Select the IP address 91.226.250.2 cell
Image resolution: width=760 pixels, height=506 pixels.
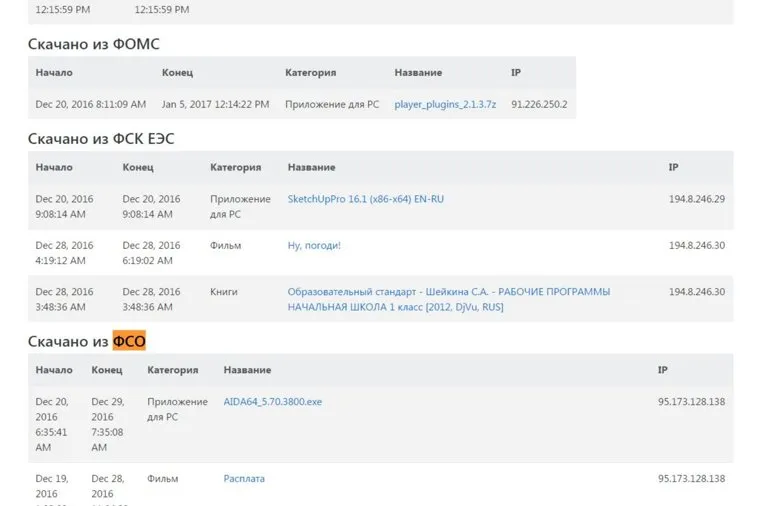tap(539, 104)
